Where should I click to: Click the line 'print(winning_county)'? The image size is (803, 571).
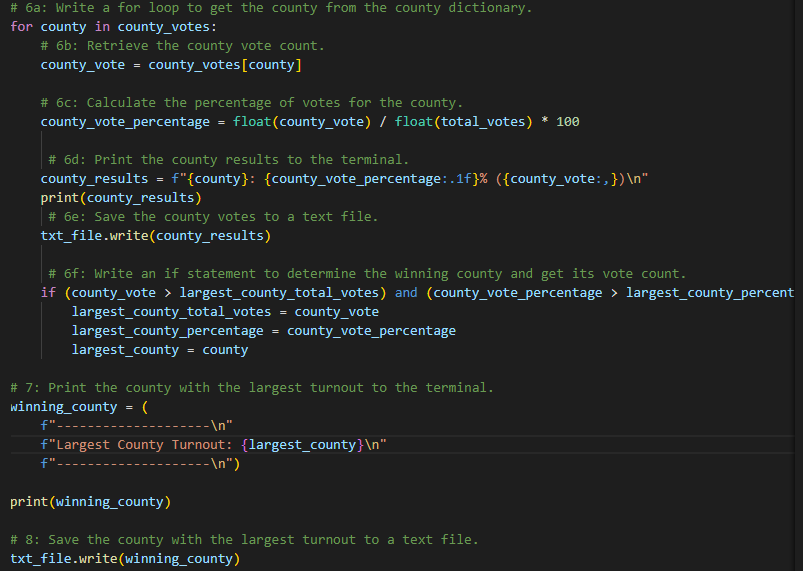[91, 501]
